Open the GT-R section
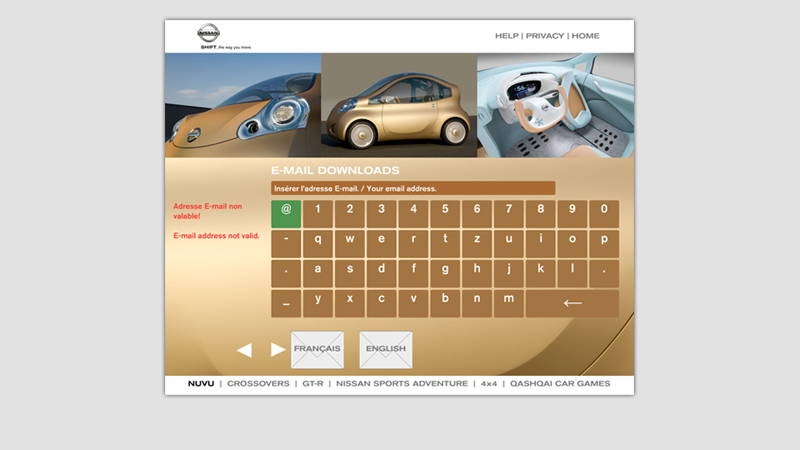Screen dimensions: 800x450 coord(313,384)
